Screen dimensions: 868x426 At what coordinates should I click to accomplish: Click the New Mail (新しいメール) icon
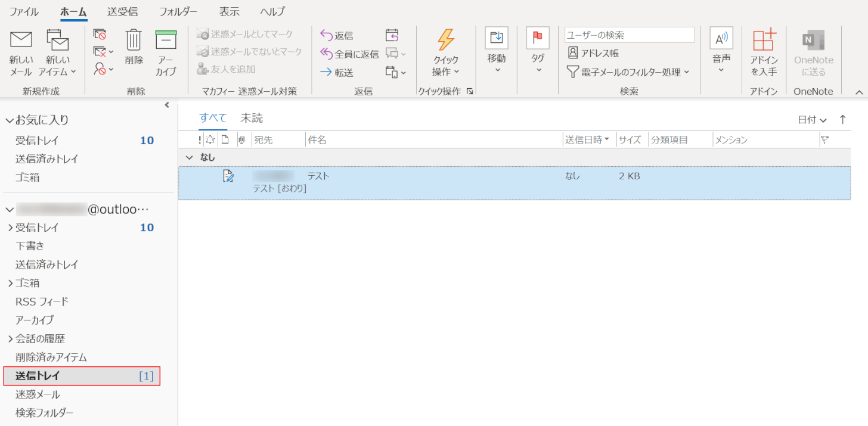coord(21,41)
